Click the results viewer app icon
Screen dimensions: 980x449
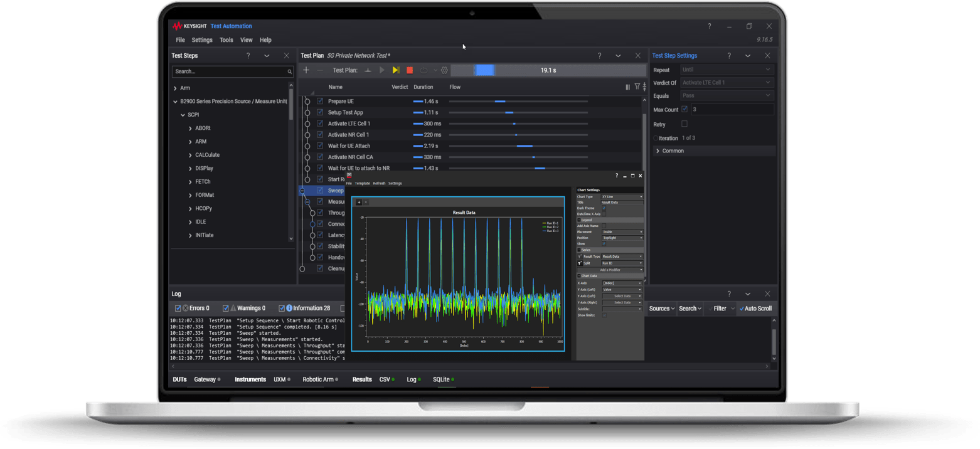coord(349,175)
